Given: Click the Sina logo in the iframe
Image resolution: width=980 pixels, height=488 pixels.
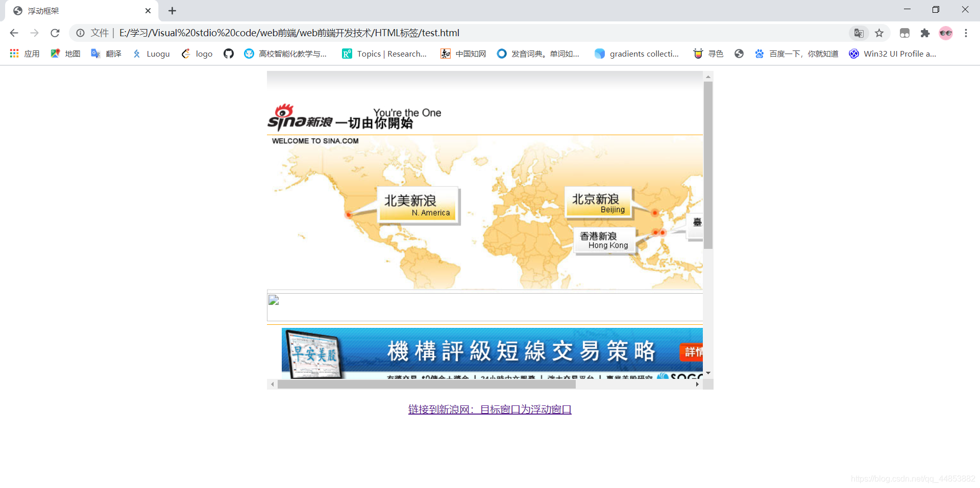Looking at the screenshot, I should click(300, 117).
